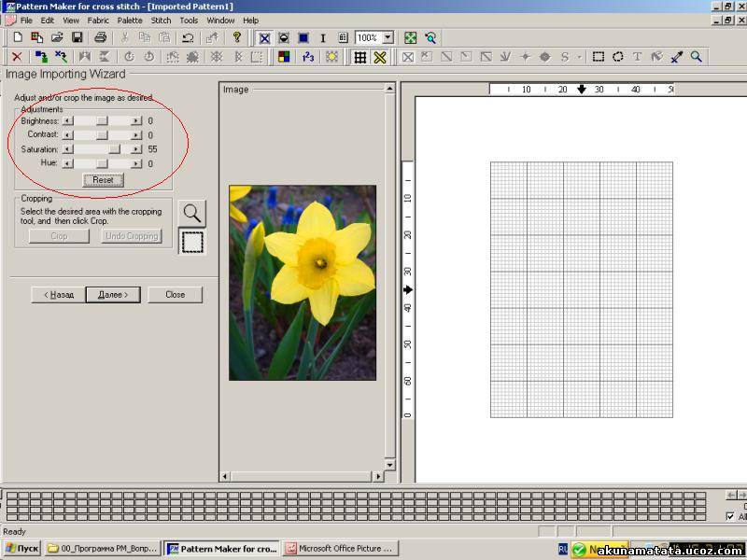Click the color palette squares icon

(284, 57)
